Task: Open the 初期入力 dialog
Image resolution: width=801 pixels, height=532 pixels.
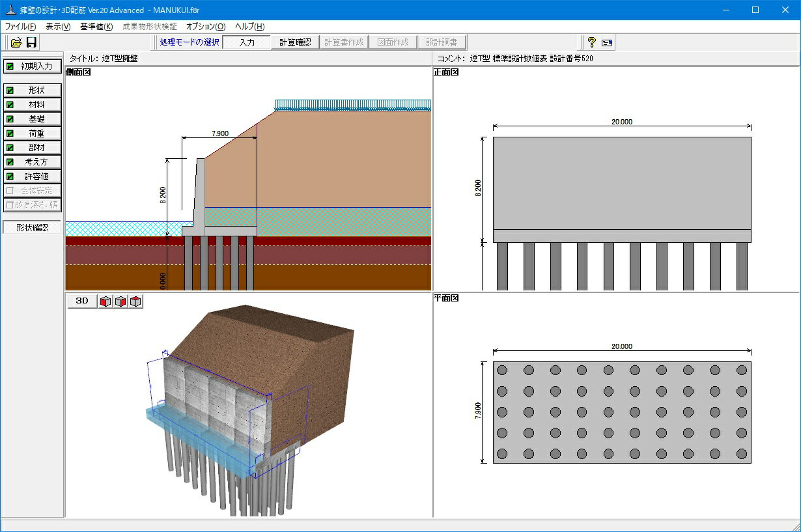Action: pos(33,66)
